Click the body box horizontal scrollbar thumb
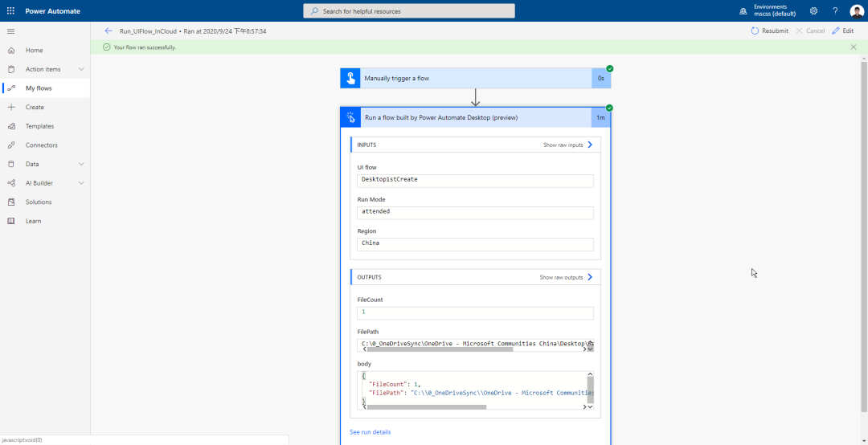 (426, 406)
